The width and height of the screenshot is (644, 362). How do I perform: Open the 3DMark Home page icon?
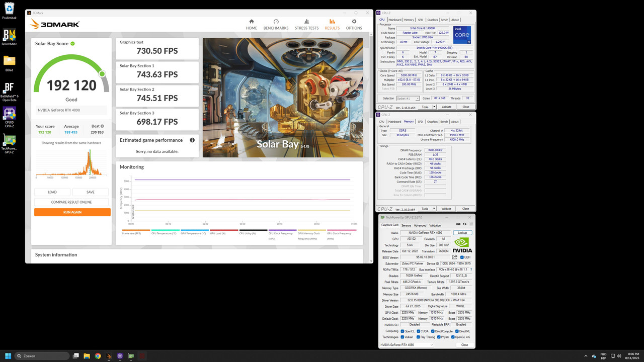252,22
